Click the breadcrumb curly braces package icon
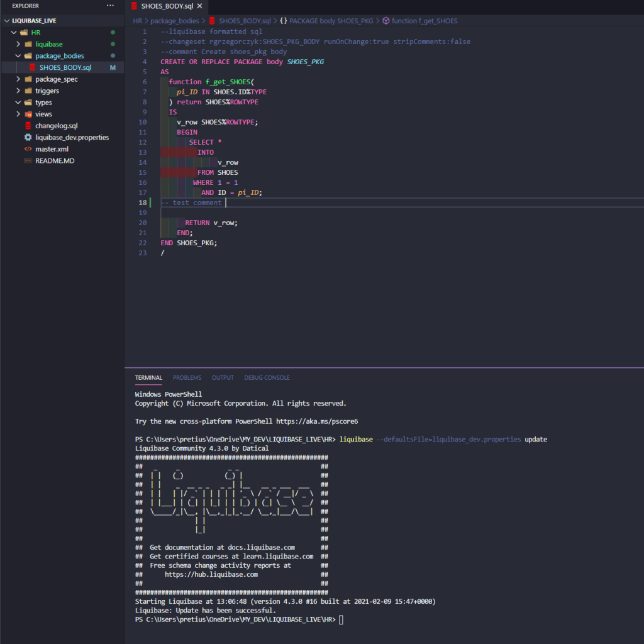This screenshot has width=644, height=644. tap(284, 21)
